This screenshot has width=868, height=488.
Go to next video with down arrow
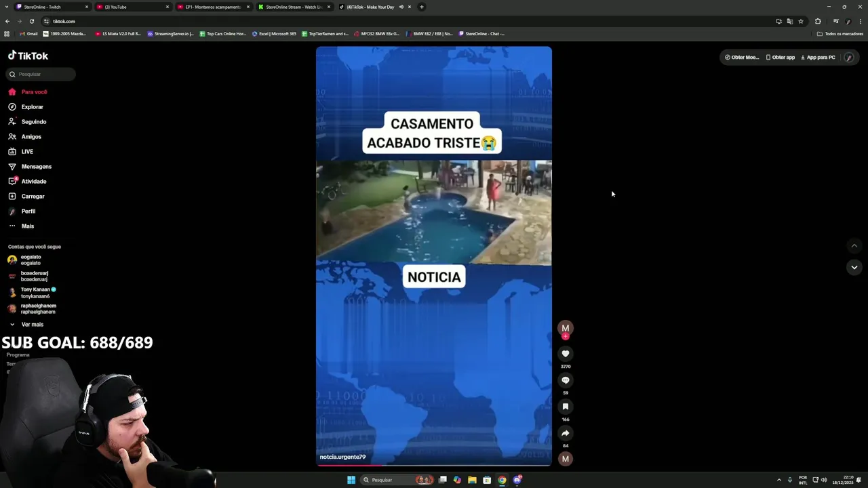click(x=854, y=267)
